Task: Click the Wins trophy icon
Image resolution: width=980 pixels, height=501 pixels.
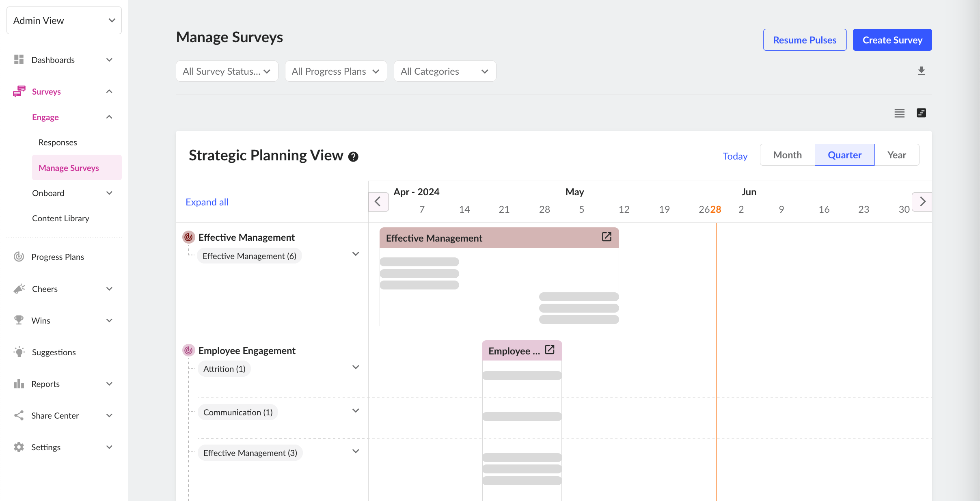Action: click(x=19, y=320)
